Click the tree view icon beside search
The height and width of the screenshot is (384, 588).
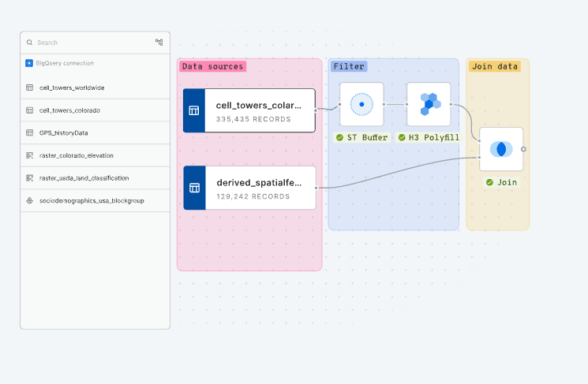coord(159,43)
